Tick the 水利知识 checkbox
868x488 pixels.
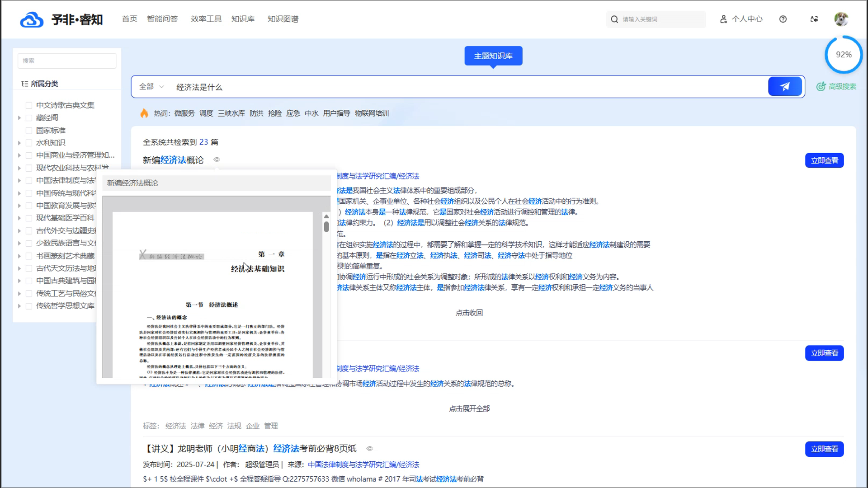(x=29, y=143)
